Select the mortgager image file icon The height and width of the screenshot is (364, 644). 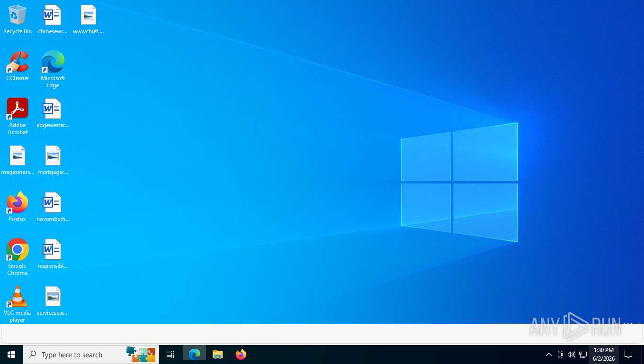(53, 160)
